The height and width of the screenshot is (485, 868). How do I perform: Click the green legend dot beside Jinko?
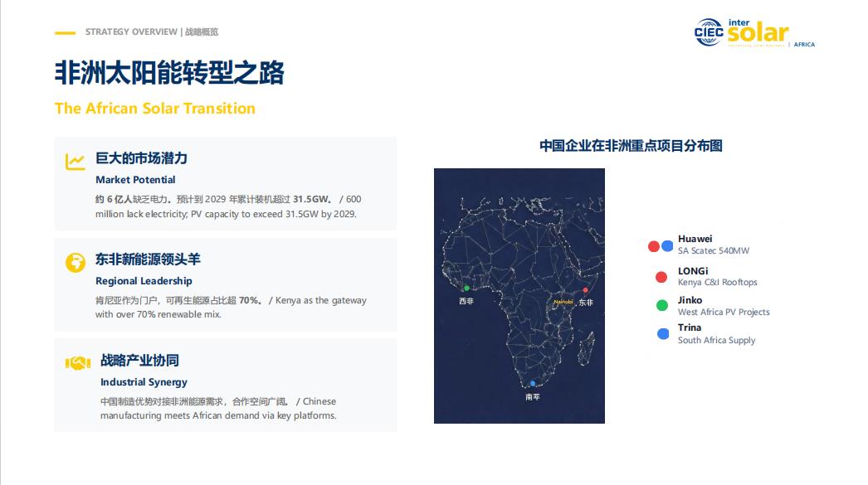coord(662,305)
